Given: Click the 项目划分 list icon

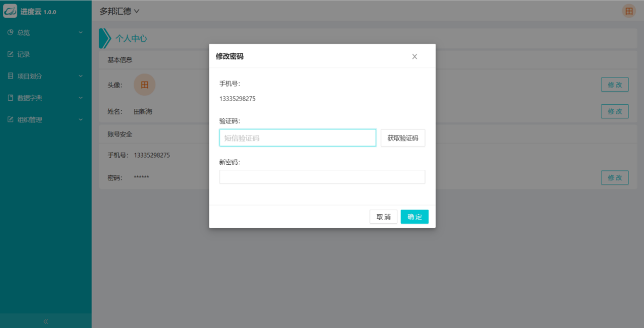Looking at the screenshot, I should point(10,76).
